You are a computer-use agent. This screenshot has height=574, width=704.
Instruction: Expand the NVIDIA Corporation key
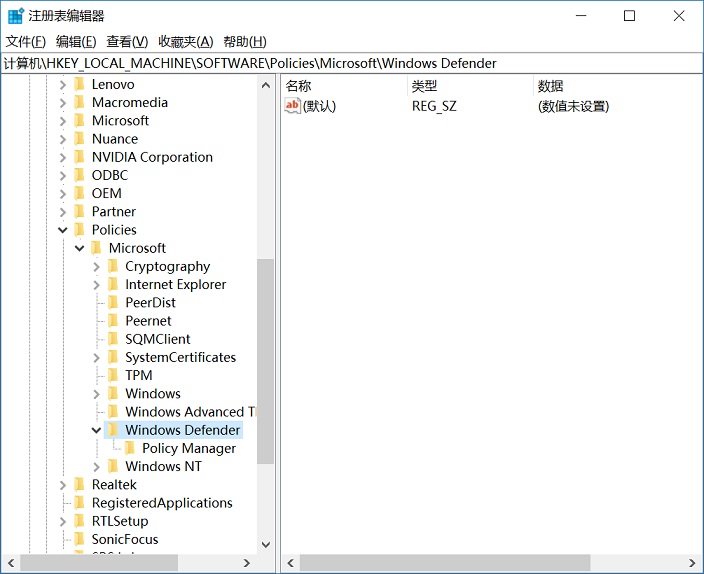pyautogui.click(x=62, y=157)
